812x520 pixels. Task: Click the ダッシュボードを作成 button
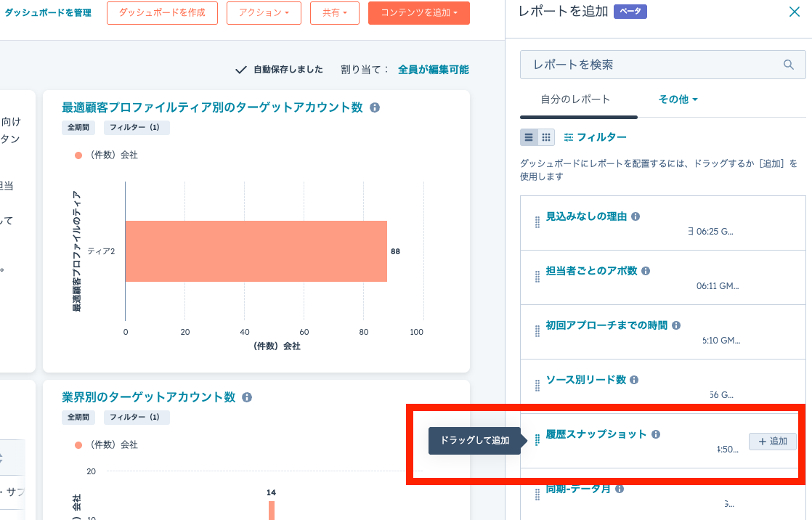click(x=162, y=13)
